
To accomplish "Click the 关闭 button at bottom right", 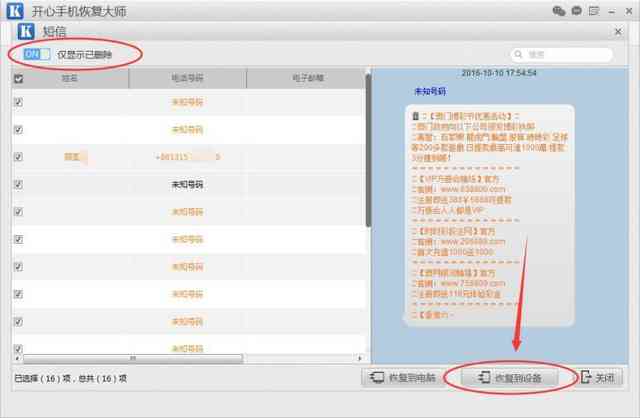I will [x=598, y=378].
